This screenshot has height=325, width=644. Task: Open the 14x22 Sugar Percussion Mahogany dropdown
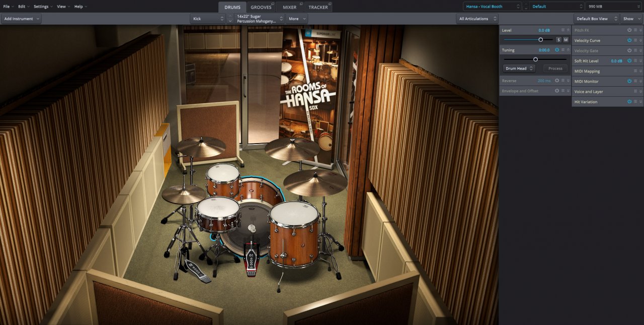coord(260,19)
